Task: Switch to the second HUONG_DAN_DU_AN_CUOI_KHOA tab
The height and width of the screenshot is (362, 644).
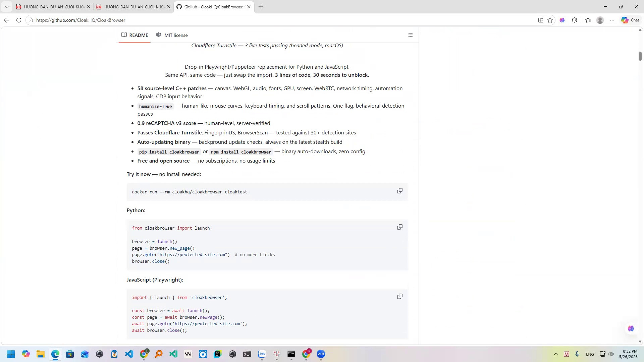Action: click(x=134, y=7)
